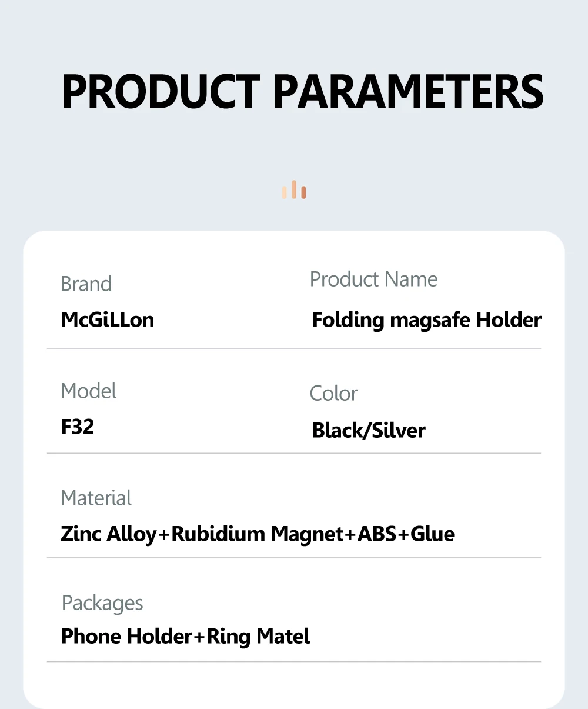Click the divider line under the Brand row
Image resolution: width=588 pixels, height=709 pixels.
[294, 349]
